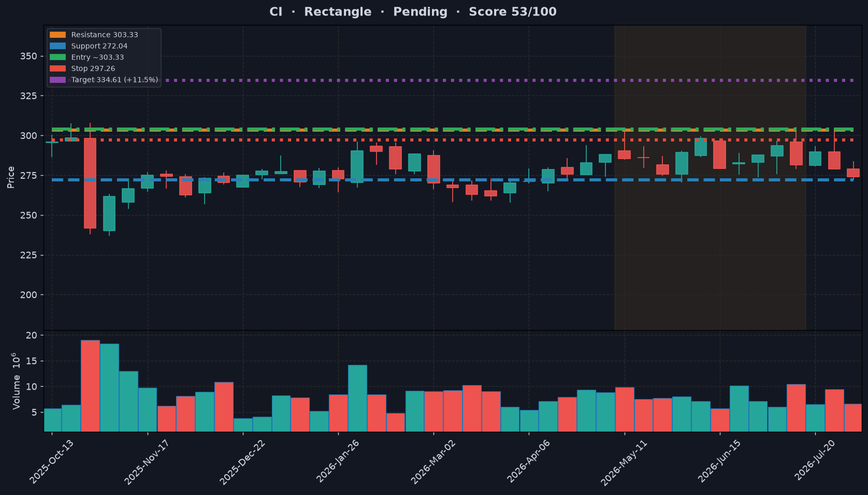Viewport: 868px width, 495px height.
Task: Click the "CI" ticker in the chart title
Action: click(276, 12)
